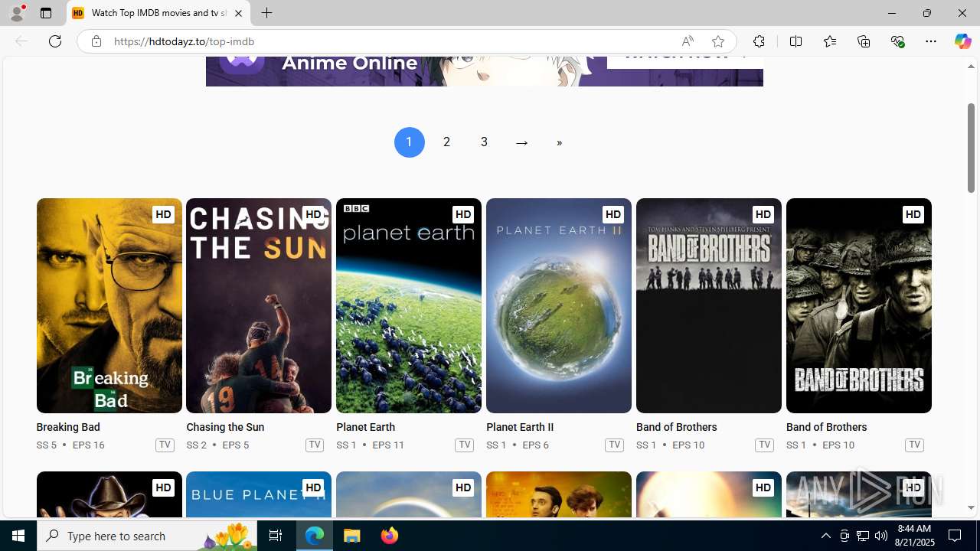Open the BBC Planet Earth poster
This screenshot has width=980, height=551.
tap(409, 306)
